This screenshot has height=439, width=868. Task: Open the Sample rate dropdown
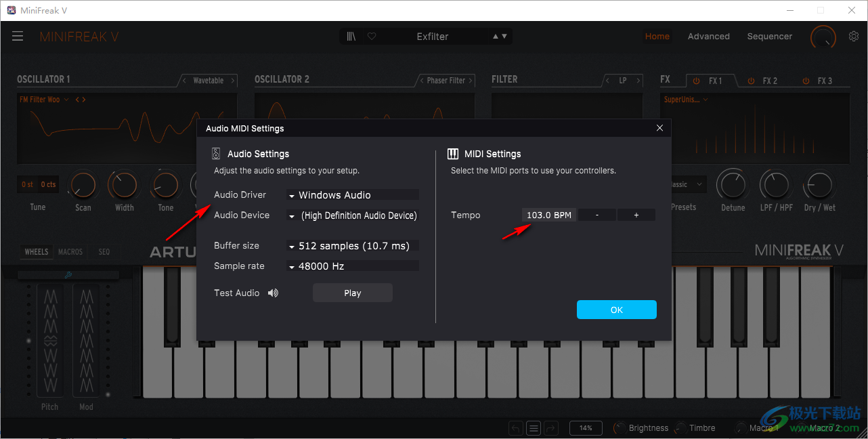click(x=352, y=266)
